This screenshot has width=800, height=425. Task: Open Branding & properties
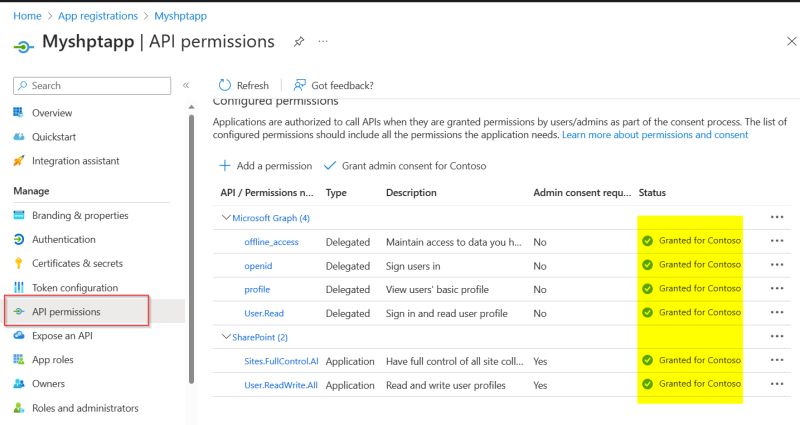pyautogui.click(x=80, y=215)
